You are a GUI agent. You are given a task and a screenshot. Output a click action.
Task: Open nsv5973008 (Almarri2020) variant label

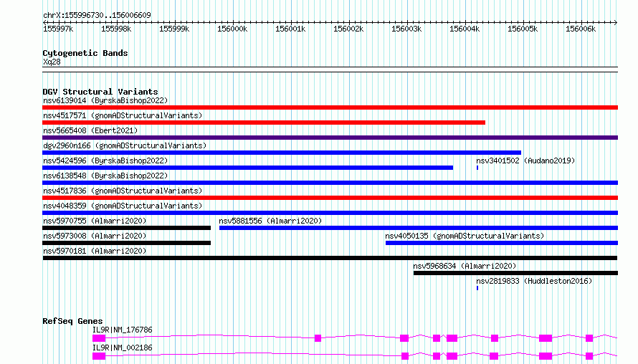95,236
